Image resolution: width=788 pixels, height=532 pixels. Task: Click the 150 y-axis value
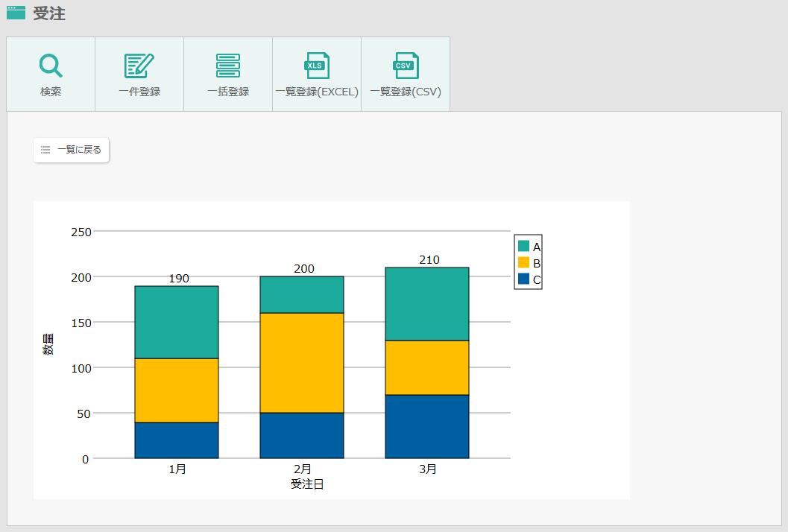tap(81, 323)
